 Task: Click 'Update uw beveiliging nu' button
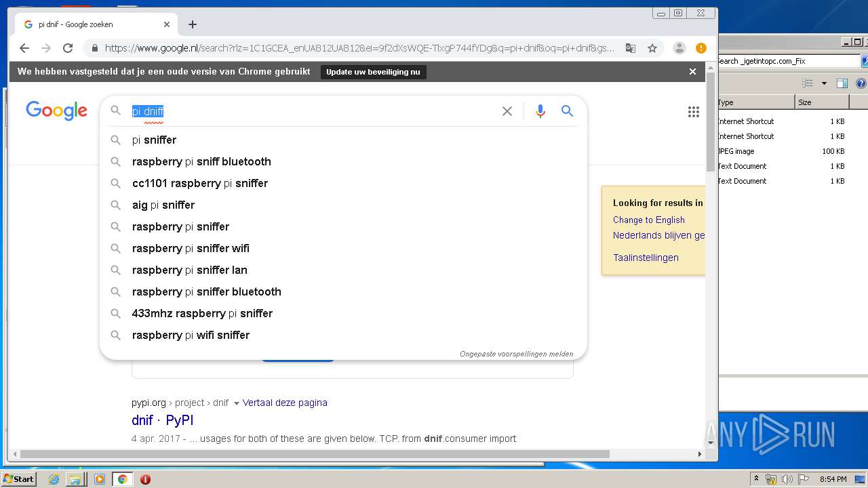pos(373,72)
